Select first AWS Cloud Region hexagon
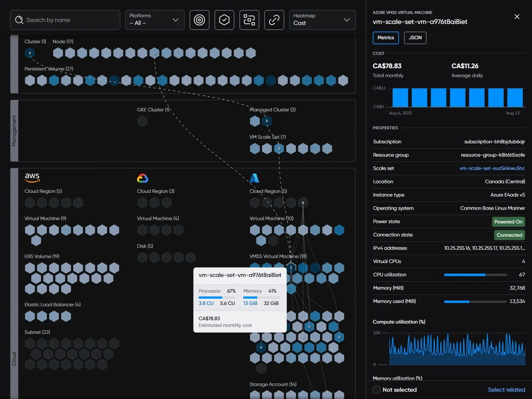532x399 pixels. pos(30,202)
